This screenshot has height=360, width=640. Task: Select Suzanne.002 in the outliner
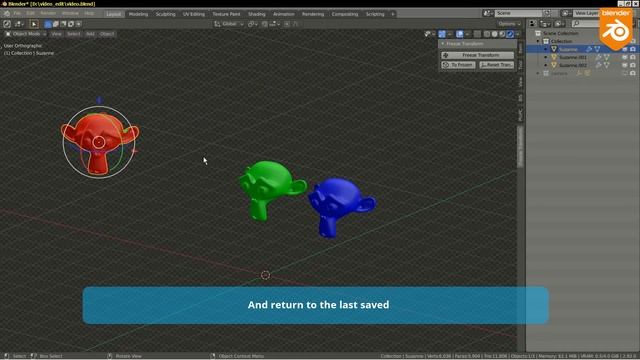click(573, 65)
